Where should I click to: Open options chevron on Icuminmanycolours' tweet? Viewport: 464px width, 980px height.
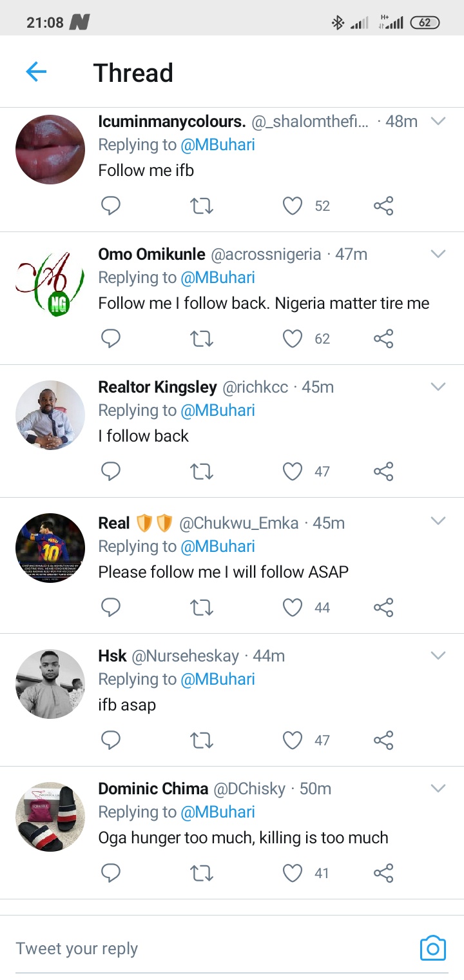[438, 121]
